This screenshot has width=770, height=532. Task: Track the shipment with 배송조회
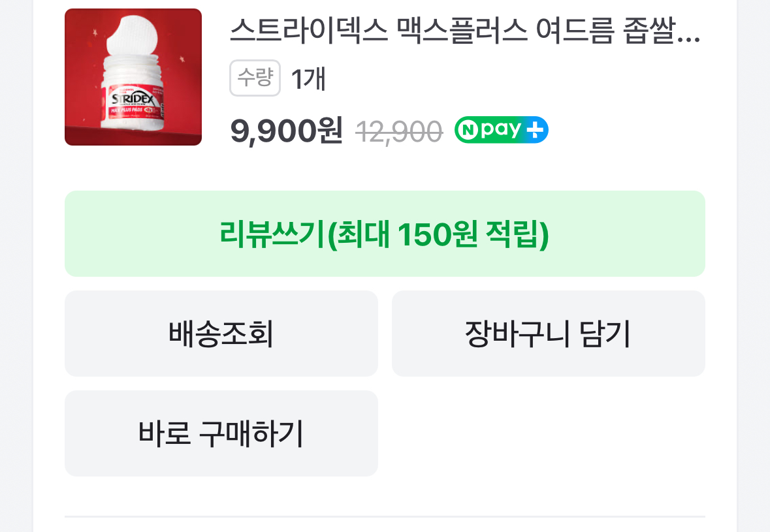(221, 334)
